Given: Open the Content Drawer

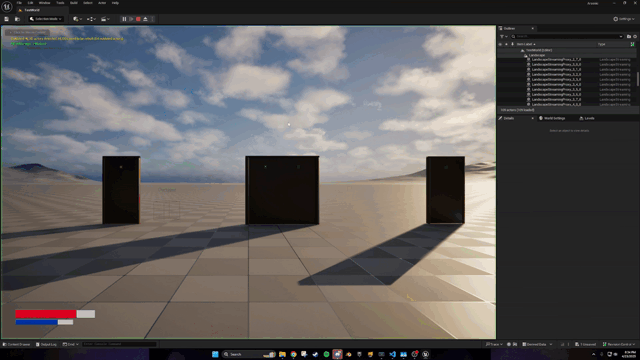Looking at the screenshot, I should [16, 344].
